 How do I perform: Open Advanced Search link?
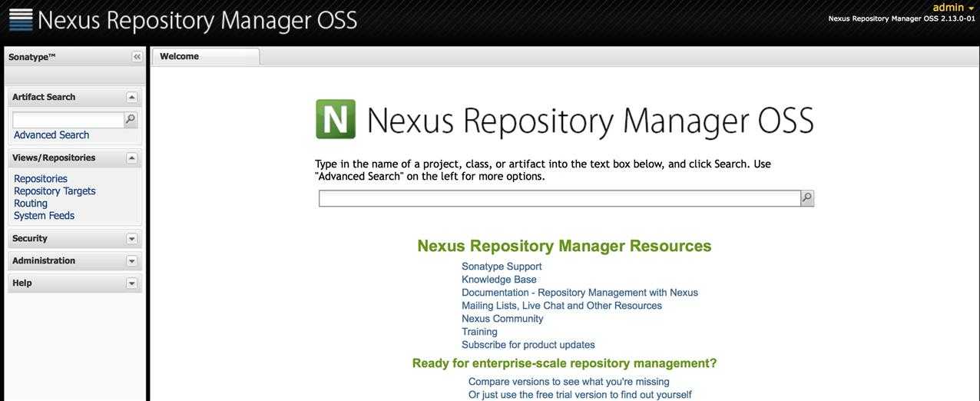[51, 135]
